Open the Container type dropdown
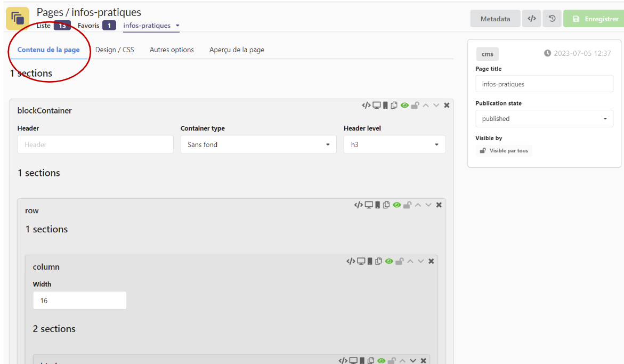The width and height of the screenshot is (624, 364). (x=258, y=144)
